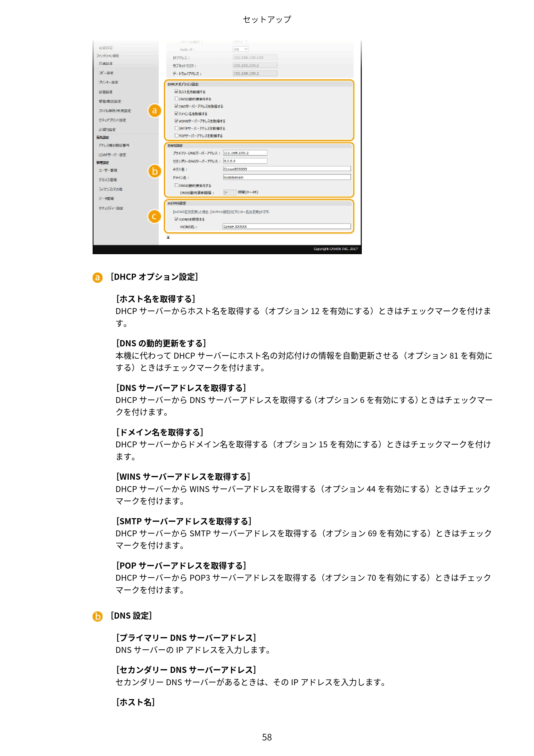The image size is (534, 756).
Task: Enable POPサーバーアドレスを取得する checkbox
Action: point(176,135)
